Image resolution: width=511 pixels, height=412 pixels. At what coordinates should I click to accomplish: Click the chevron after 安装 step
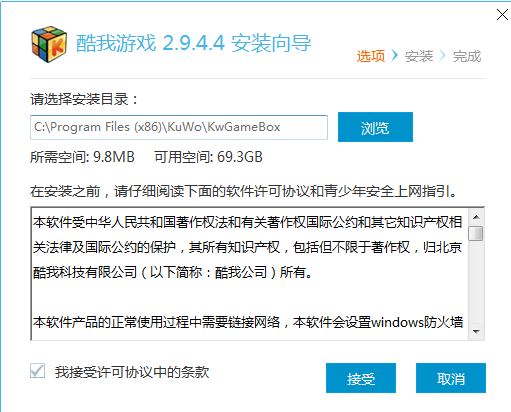443,55
